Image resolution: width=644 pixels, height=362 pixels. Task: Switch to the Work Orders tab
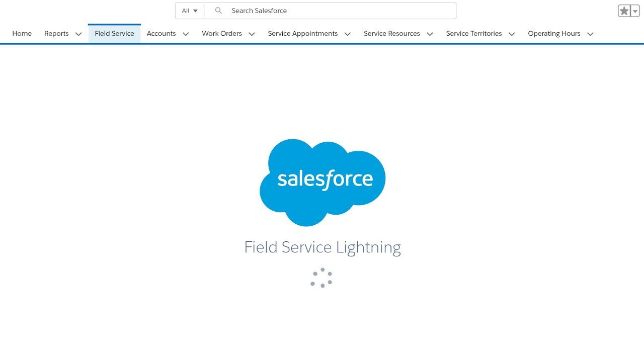pos(222,34)
